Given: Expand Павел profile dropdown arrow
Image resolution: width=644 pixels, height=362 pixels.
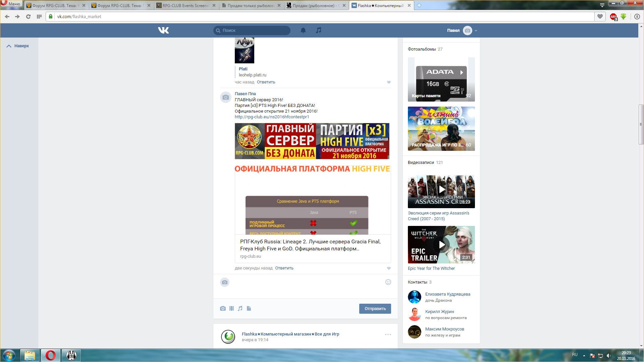Looking at the screenshot, I should click(476, 31).
